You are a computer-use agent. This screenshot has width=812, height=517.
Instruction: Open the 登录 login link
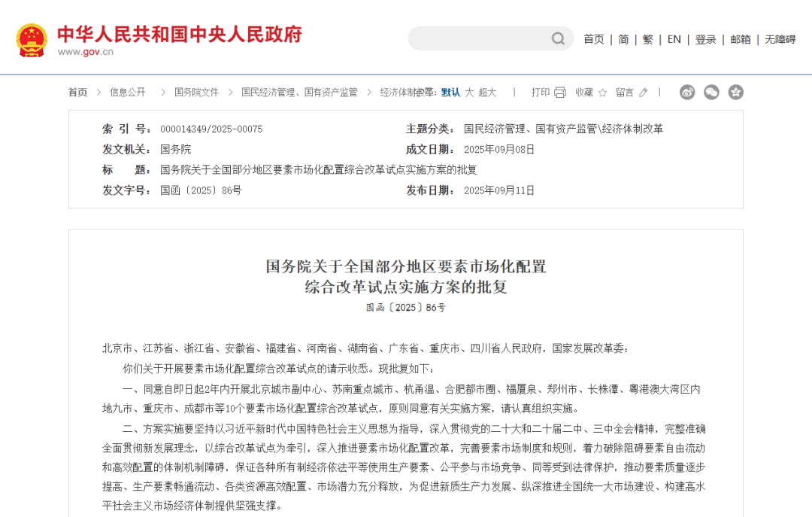pos(705,39)
